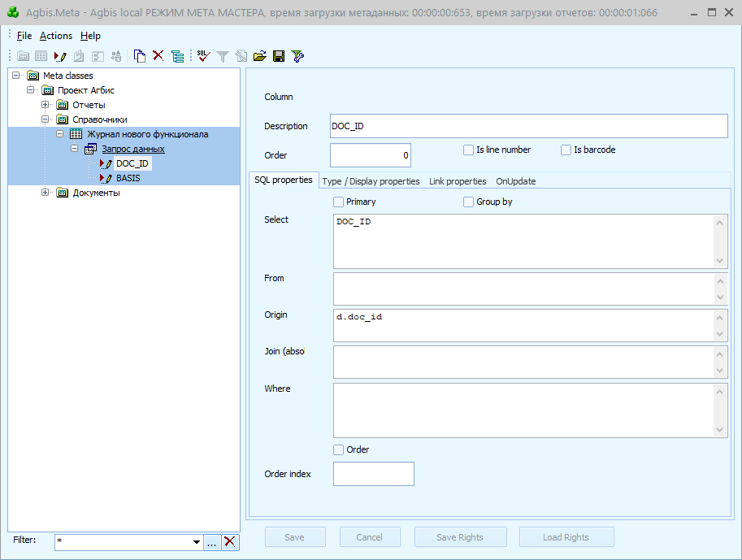This screenshot has height=560, width=742.
Task: Collapse the Запрос данных node
Action: click(75, 148)
